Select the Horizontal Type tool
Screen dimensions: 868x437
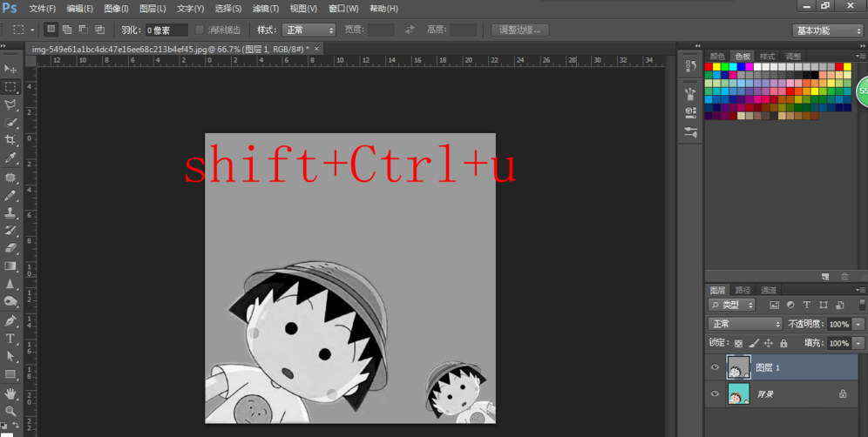point(10,339)
